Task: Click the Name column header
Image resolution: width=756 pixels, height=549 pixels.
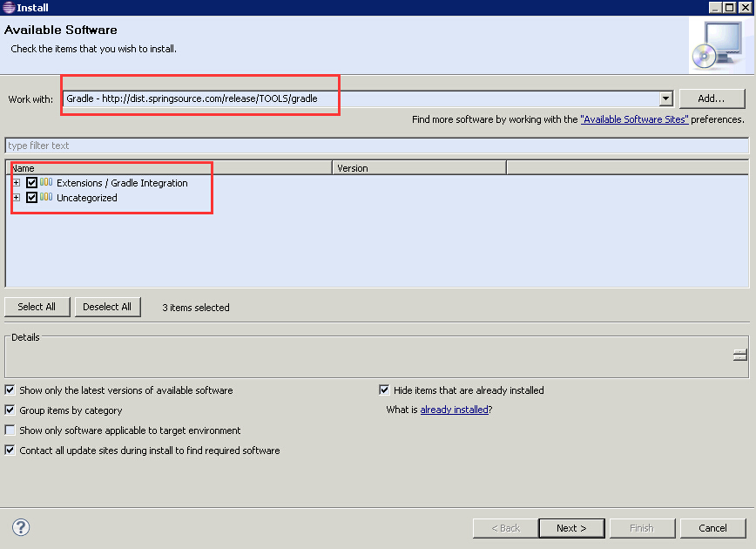Action: (169, 168)
